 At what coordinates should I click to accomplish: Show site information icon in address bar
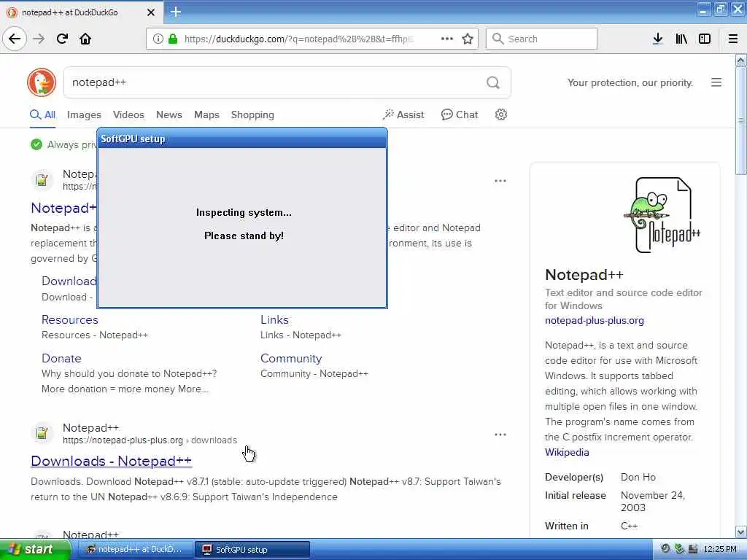click(158, 39)
